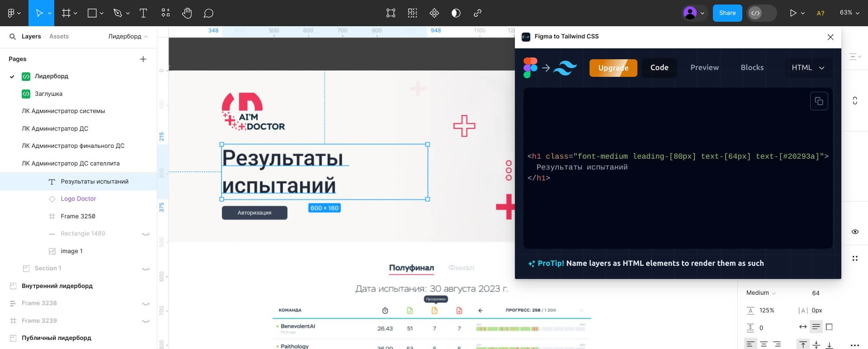The image size is (868, 349).
Task: Open the Move tools dropdown arrow
Action: click(x=50, y=14)
